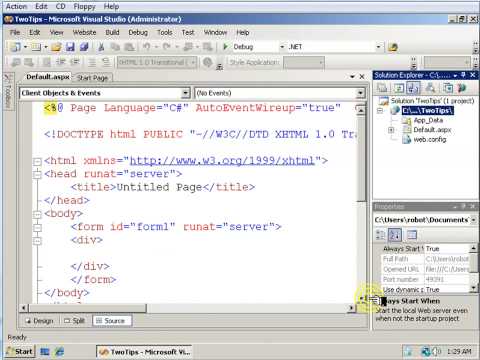Click the ASP.NET Configuration icon in Solution Explorer

point(462,88)
